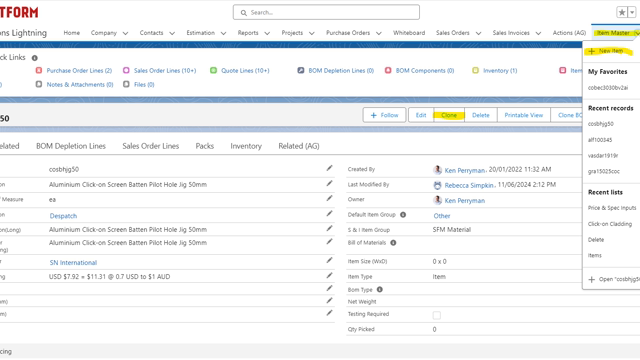
Task: Open the Actions (AG) nav tab
Action: pos(569,33)
